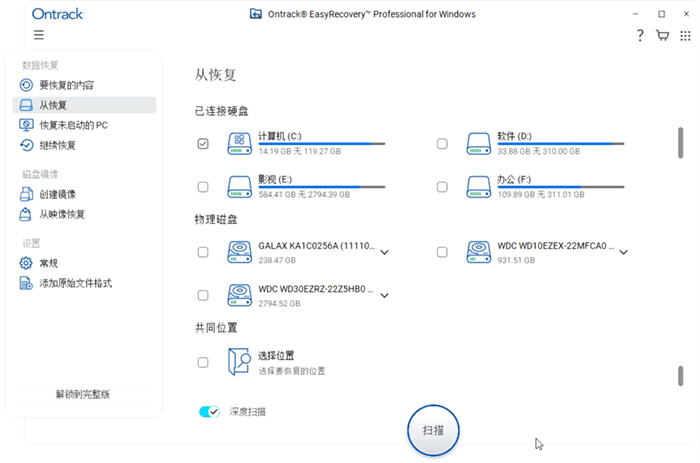Open the 继续恢复 menu item
The width and height of the screenshot is (700, 463).
tap(84, 145)
